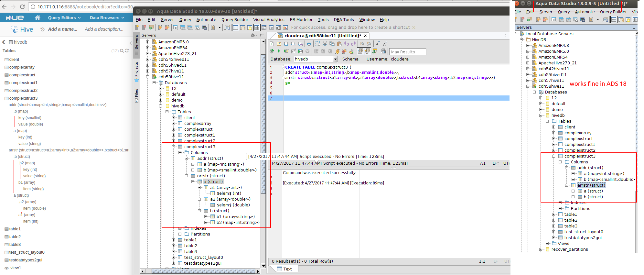Expand the demo database in ADS 19
The height and width of the screenshot is (275, 644).
tap(161, 100)
